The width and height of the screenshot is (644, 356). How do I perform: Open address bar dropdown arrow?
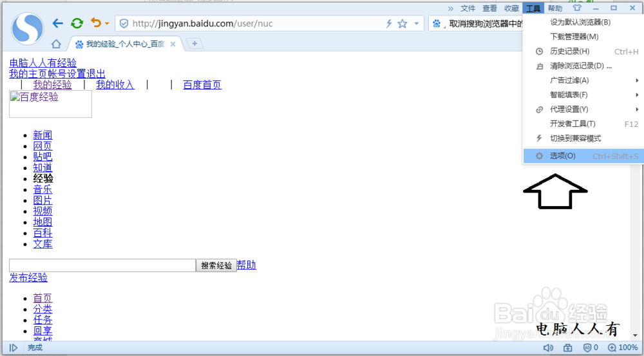(417, 24)
